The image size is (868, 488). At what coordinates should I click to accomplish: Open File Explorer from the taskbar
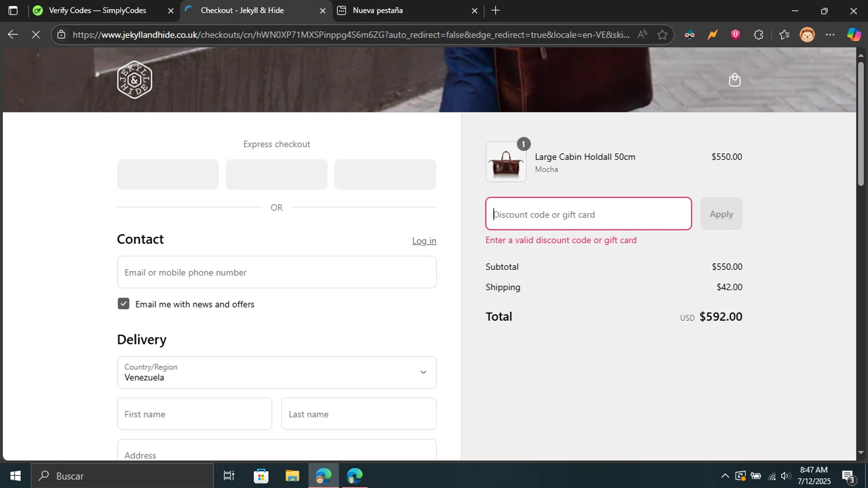(x=292, y=476)
